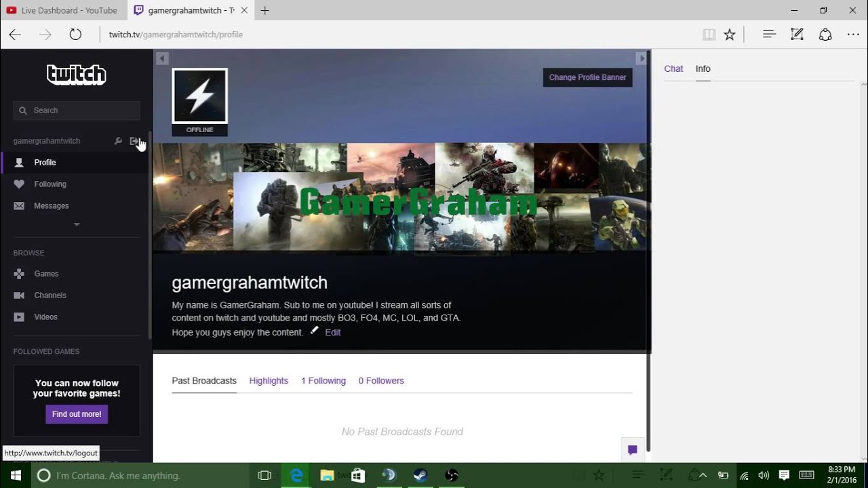The width and height of the screenshot is (868, 488).
Task: Open the touch keyboard tray icon
Action: tap(806, 475)
